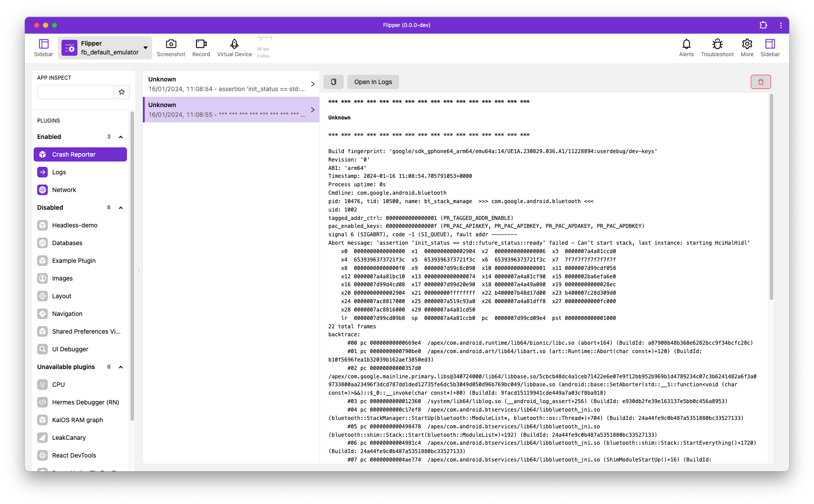Screen dimensions: 814x504
Task: Open the Network plugin
Action: pos(80,190)
